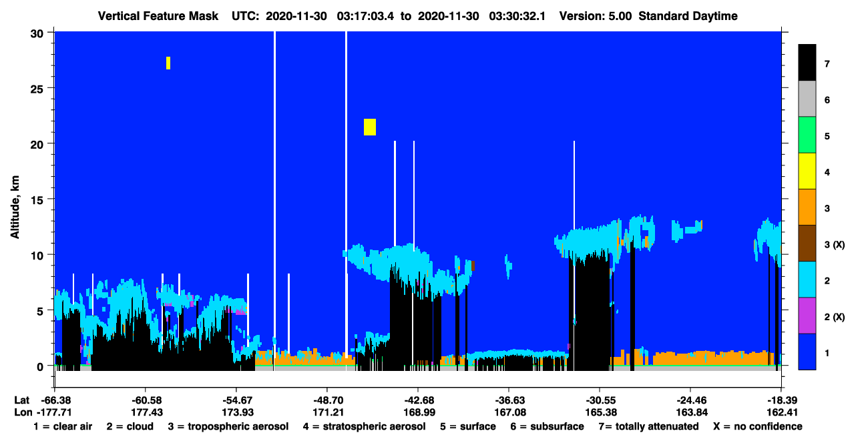Click the colorbar label '2 (X)'
868x445 pixels.
pos(835,316)
